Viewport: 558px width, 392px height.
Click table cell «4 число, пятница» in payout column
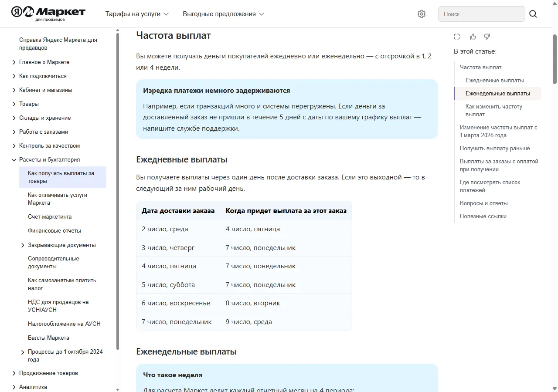(x=286, y=229)
